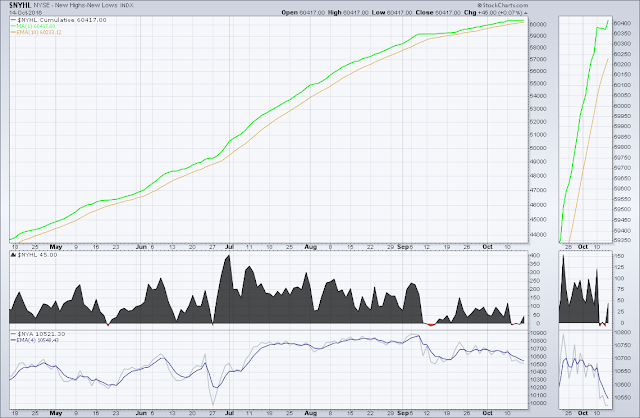Click the 60000 label on main chart price axis
This screenshot has height=418, width=640.
[538, 24]
